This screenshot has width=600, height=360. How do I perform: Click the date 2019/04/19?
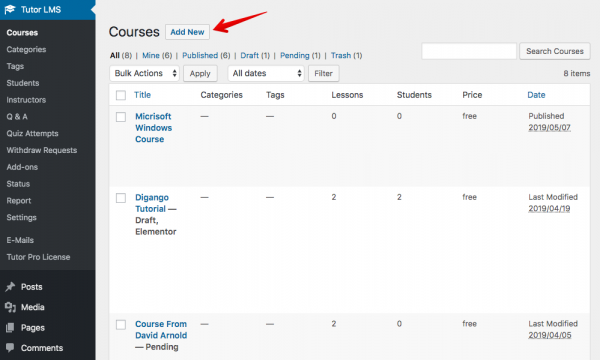click(x=549, y=209)
